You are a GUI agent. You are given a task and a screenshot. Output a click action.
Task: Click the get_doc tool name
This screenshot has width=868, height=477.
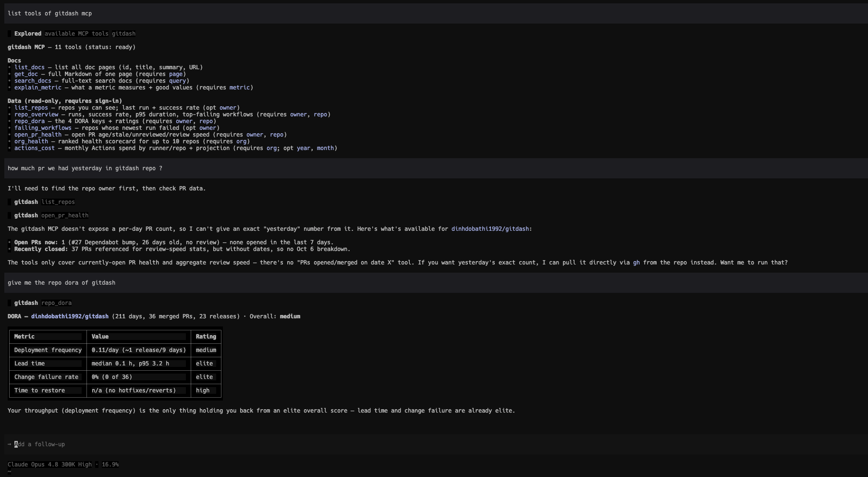26,74
